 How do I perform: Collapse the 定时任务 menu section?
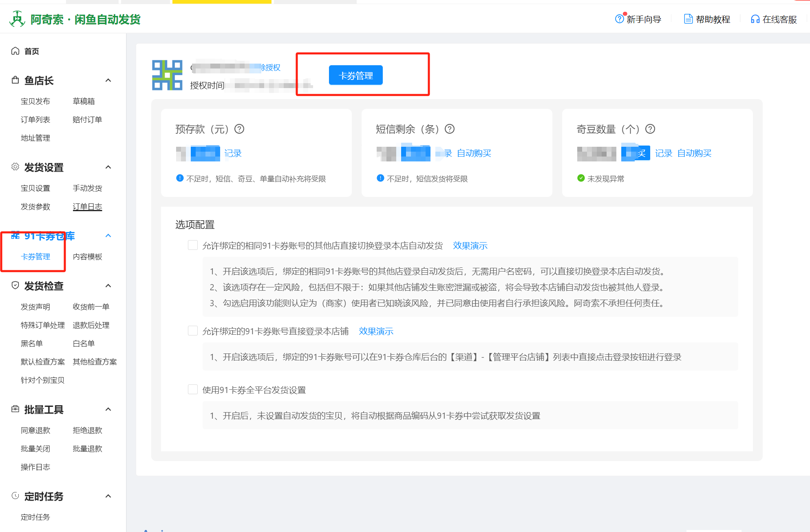tap(108, 496)
